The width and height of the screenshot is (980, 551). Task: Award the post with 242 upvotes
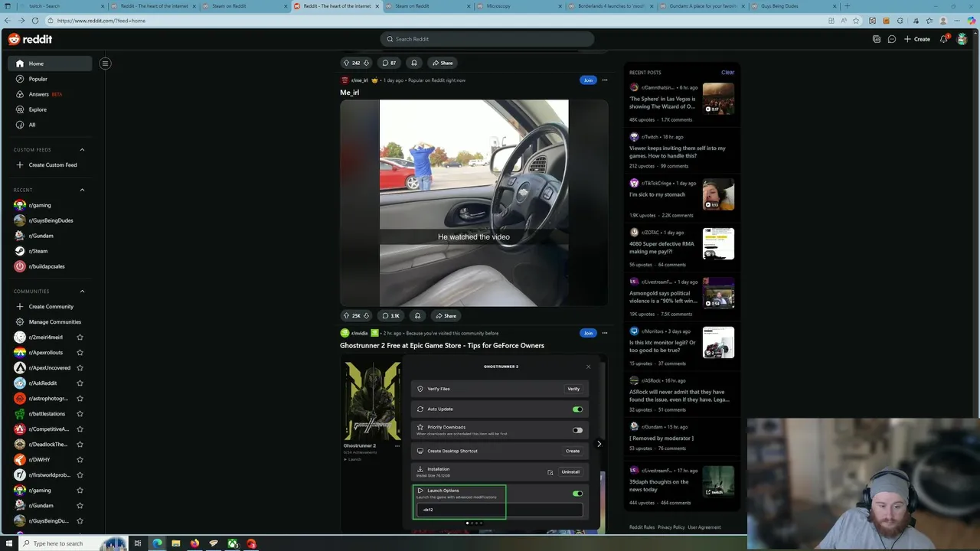[x=414, y=63]
